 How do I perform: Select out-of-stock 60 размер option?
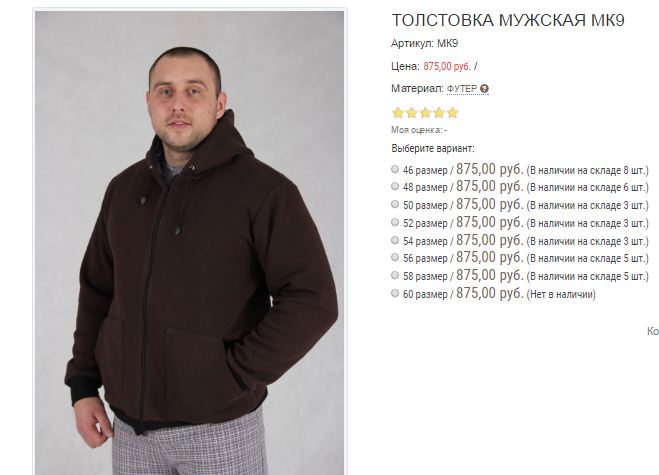395,293
